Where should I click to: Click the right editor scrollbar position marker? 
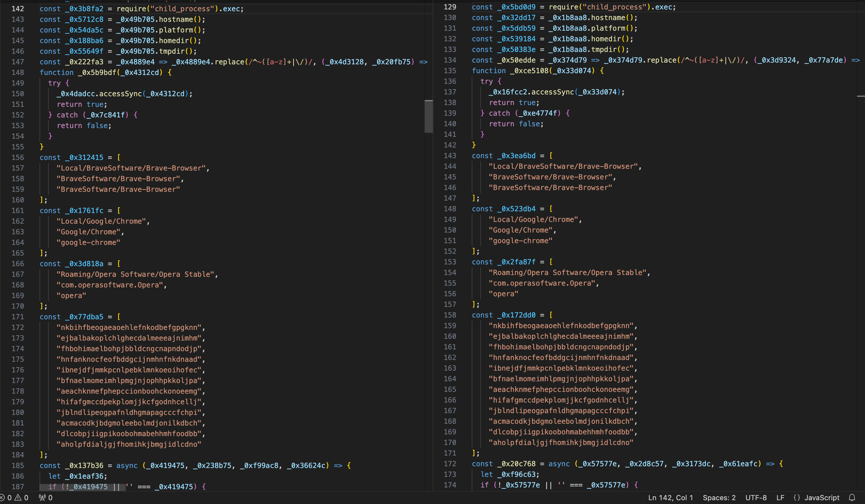click(x=861, y=96)
